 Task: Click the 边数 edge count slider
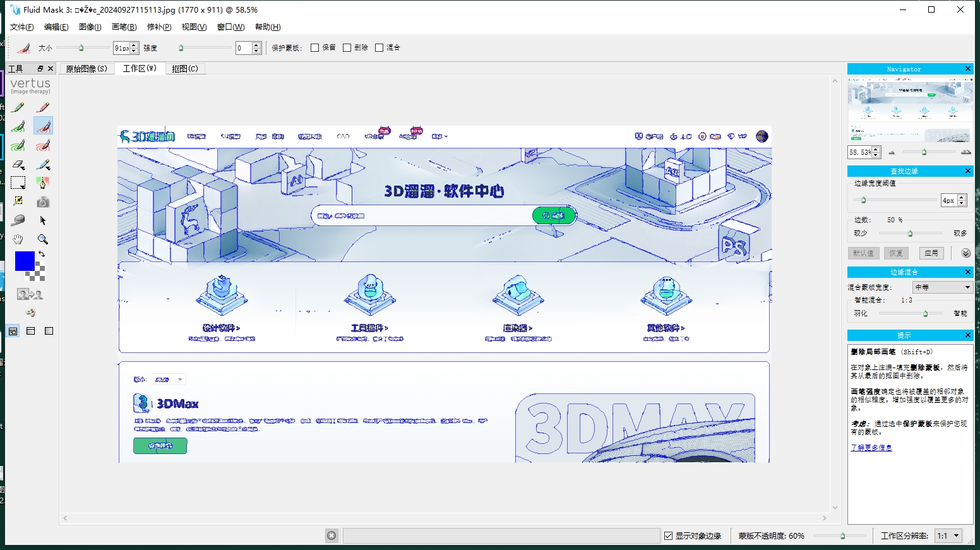pos(910,233)
